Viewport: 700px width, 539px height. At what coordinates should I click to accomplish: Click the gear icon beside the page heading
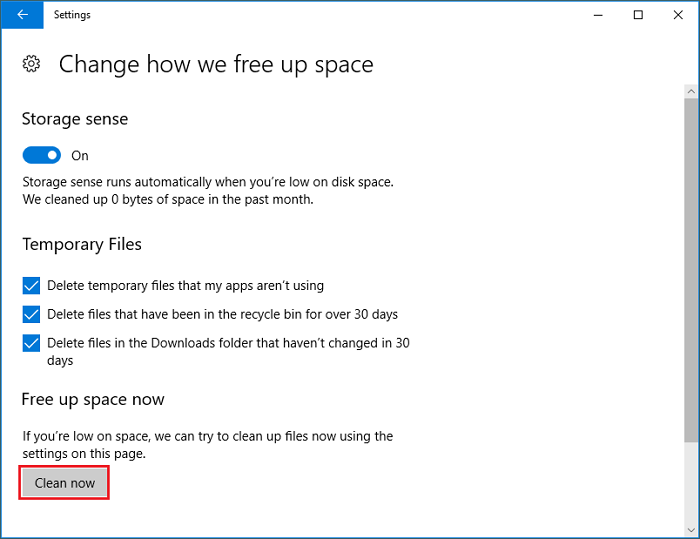31,64
